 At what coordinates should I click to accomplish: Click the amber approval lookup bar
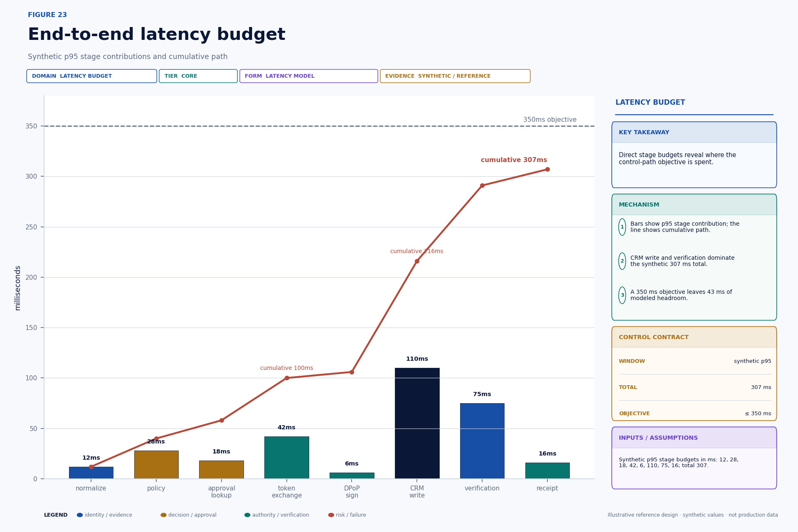click(222, 470)
